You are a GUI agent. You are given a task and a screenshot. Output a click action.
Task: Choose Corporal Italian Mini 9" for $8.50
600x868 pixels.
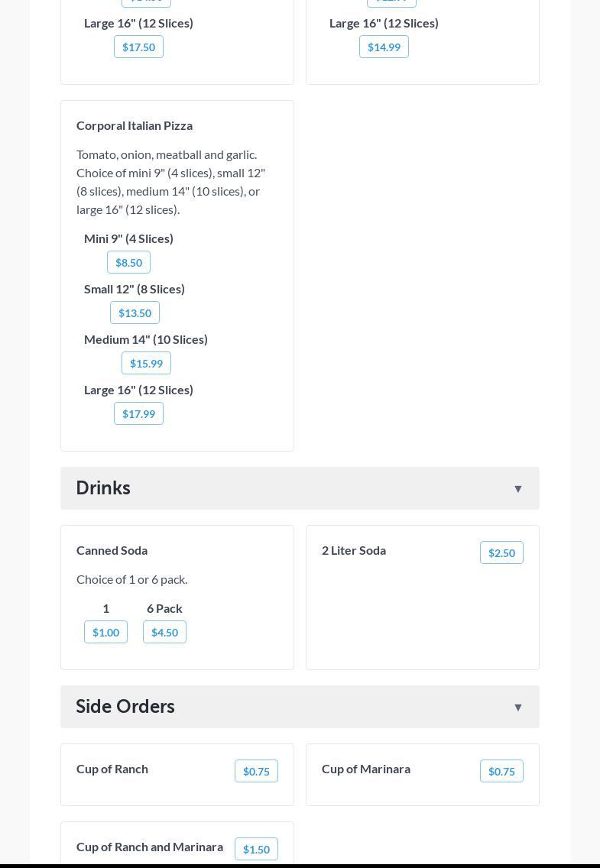point(128,263)
